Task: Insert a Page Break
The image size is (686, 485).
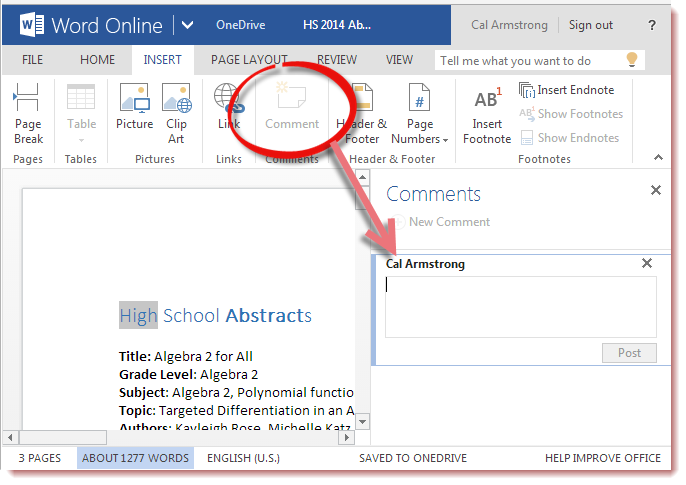Action: (x=28, y=114)
